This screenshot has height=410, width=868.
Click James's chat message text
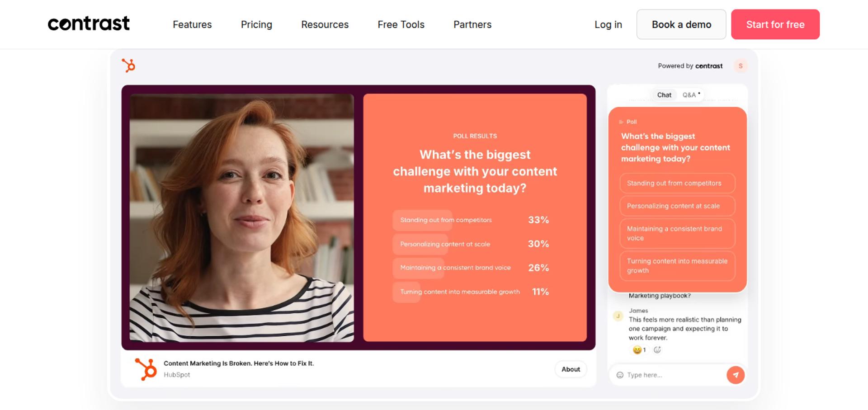click(685, 329)
